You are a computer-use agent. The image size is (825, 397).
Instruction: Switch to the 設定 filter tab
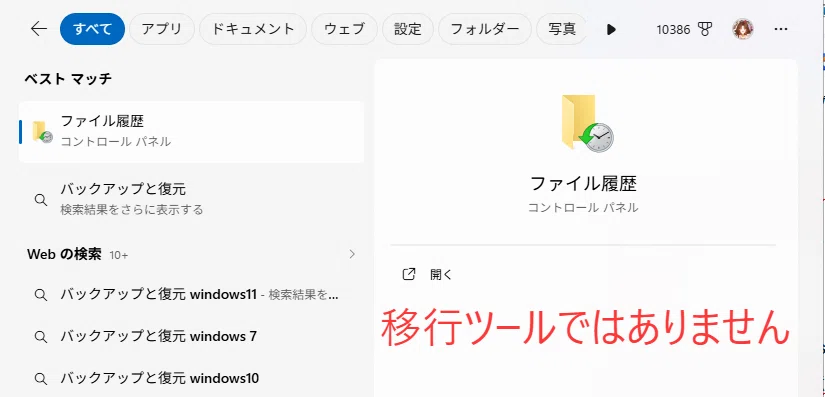click(x=408, y=29)
